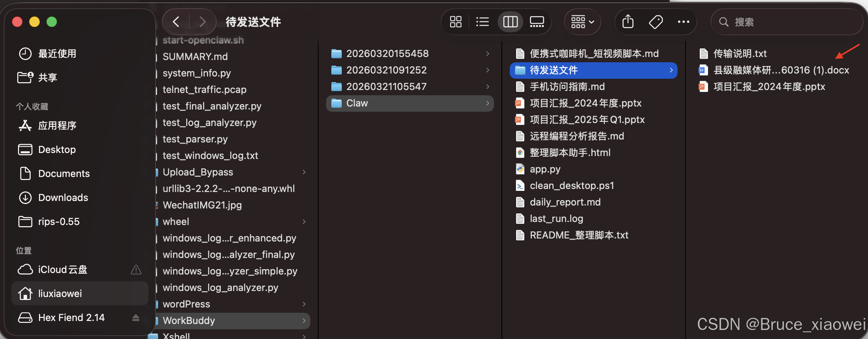This screenshot has height=339, width=868.
Task: Open the more actions ellipsis icon
Action: 683,22
